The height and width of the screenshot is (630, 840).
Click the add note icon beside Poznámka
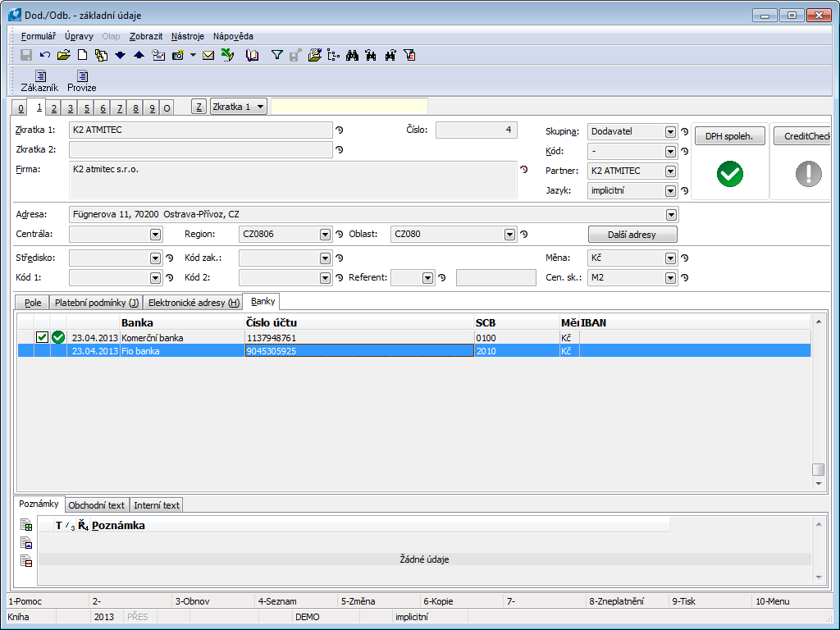[x=26, y=525]
